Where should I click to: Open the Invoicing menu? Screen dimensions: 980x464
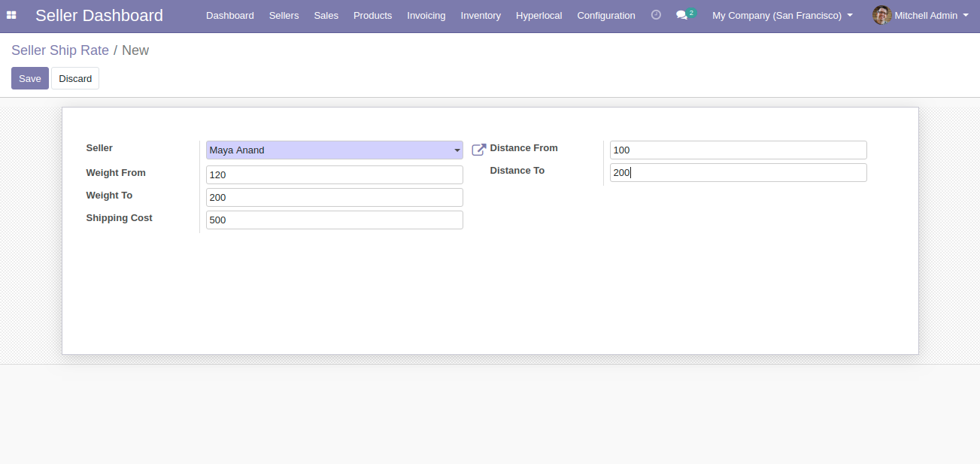coord(426,15)
